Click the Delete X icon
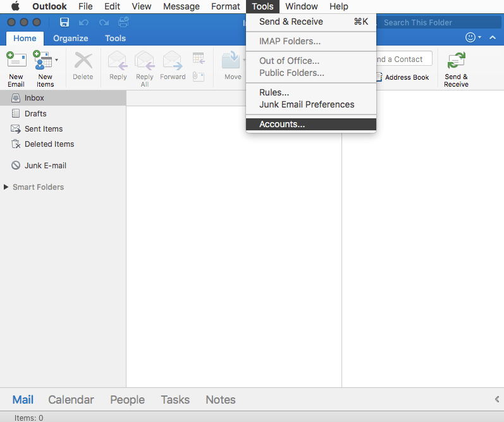 83,60
